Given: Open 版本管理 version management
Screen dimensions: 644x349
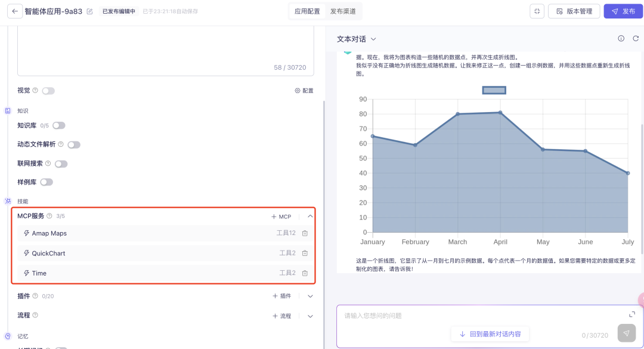Looking at the screenshot, I should click(x=574, y=11).
